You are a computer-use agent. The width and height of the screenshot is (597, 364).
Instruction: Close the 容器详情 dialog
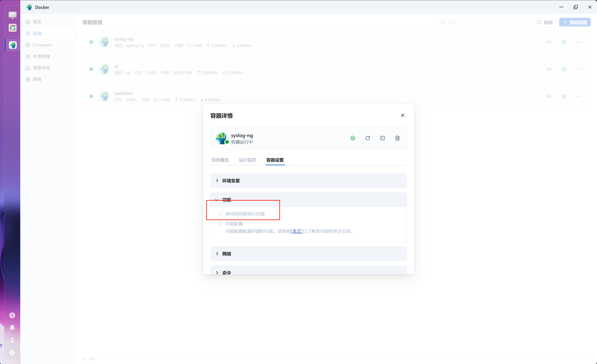402,115
